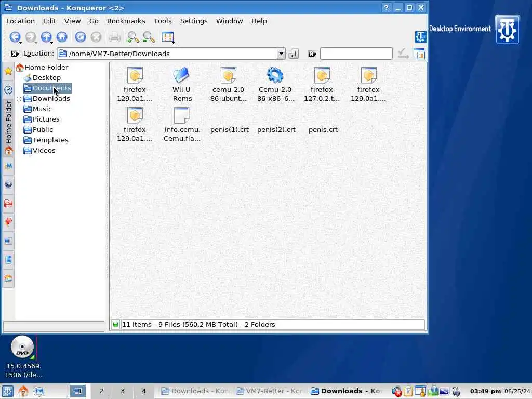Click the Print toolbar icon

point(115,37)
